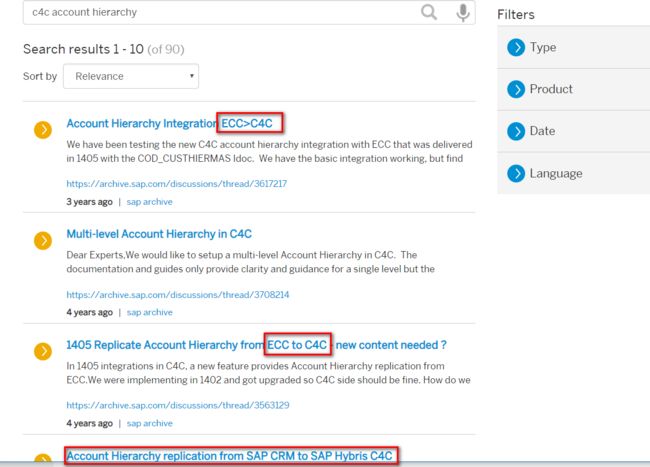Click 4 years ago under thread 3708214
Viewport: 650px width, 467px height.
[90, 312]
